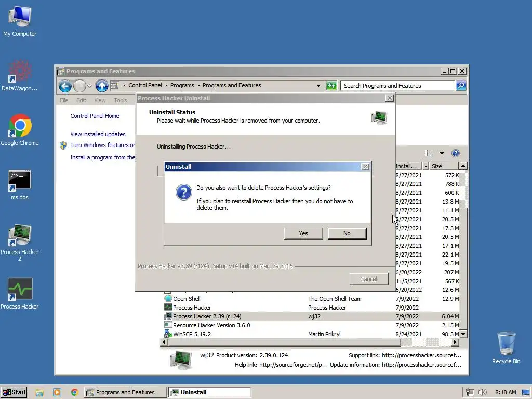The height and width of the screenshot is (399, 532).
Task: Refresh the Programs and Features view
Action: tap(331, 86)
